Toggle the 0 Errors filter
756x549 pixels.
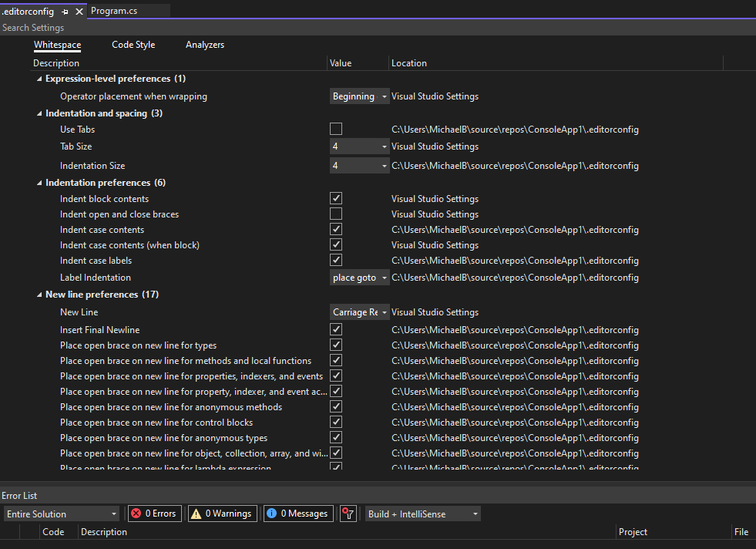coord(155,514)
